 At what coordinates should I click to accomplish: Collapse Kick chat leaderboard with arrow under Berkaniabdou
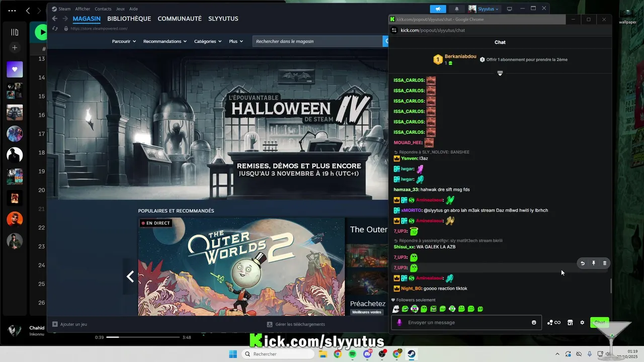pos(500,73)
